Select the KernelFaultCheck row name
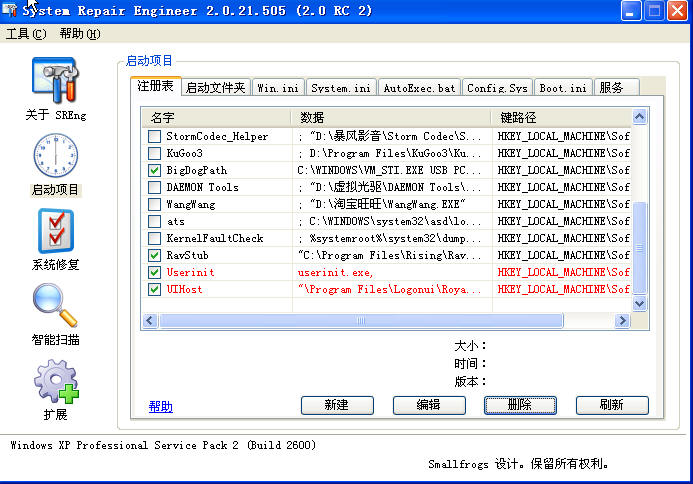 pos(215,239)
